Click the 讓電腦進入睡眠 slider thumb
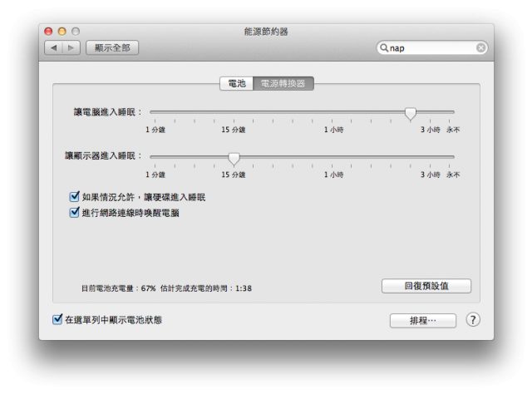Screen dimensions: 532x394 coord(410,114)
